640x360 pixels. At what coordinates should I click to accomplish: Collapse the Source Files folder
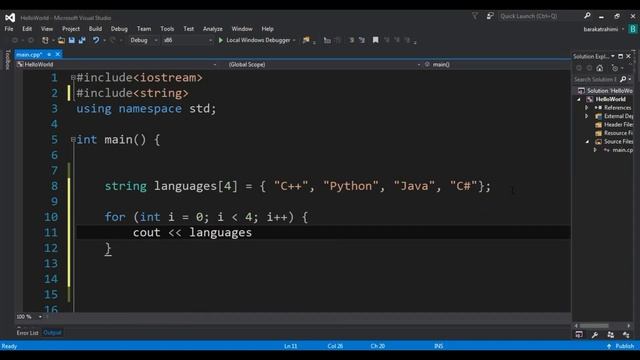(x=587, y=142)
